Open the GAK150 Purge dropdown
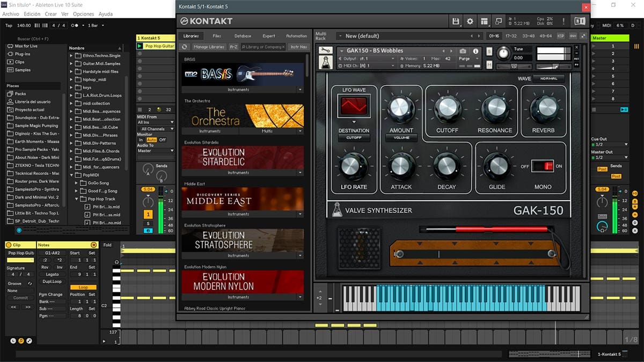Screen dimensions: 644x362 467,58
